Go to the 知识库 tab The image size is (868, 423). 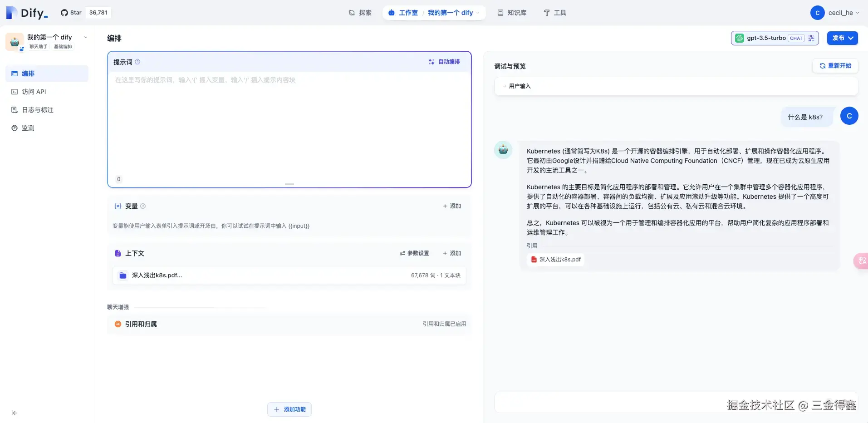click(x=512, y=13)
